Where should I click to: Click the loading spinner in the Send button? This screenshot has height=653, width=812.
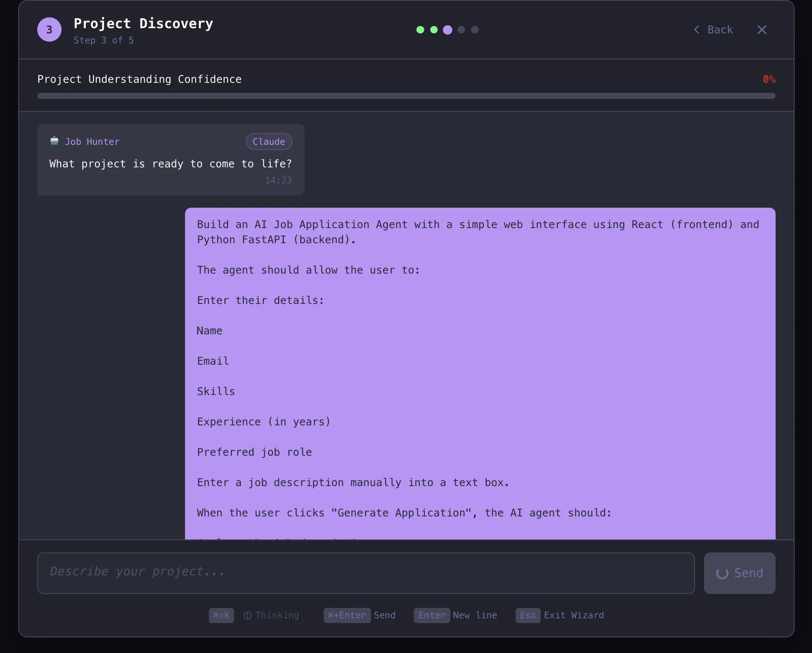point(722,573)
